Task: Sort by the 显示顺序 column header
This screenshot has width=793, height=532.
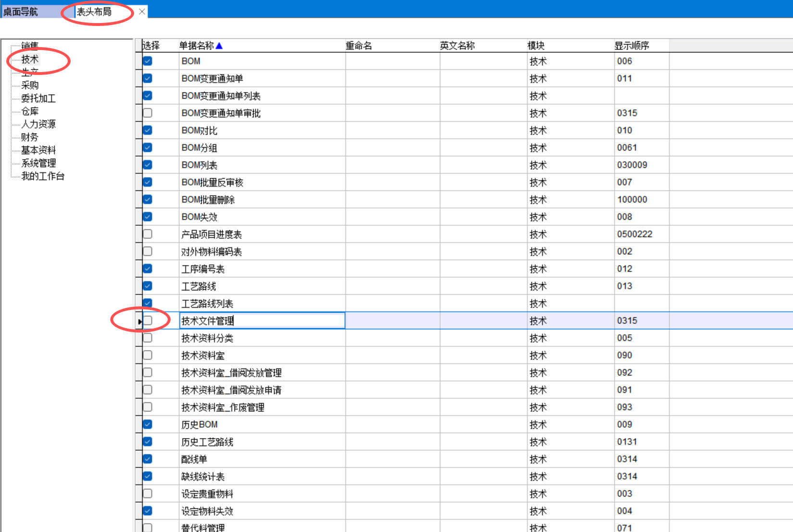Action: click(x=632, y=46)
